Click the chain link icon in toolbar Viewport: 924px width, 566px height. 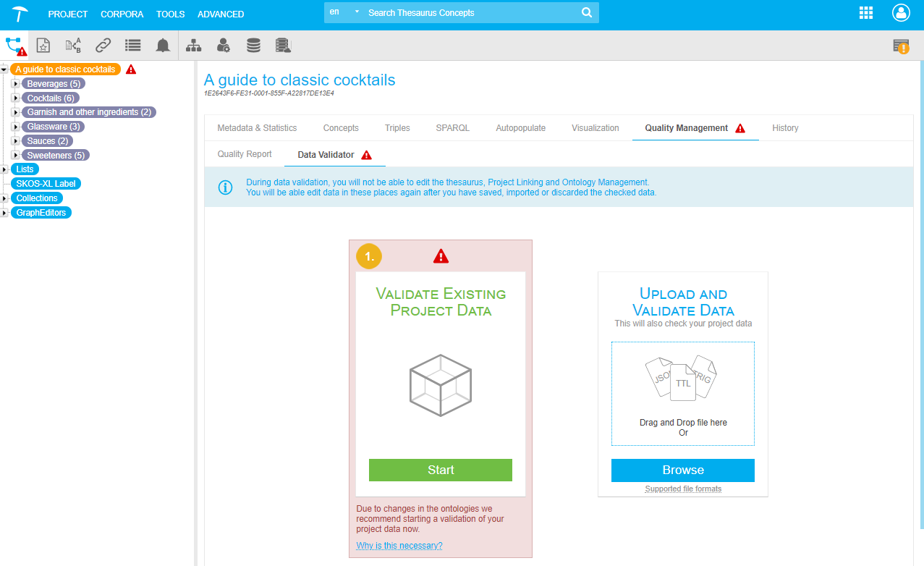click(103, 46)
